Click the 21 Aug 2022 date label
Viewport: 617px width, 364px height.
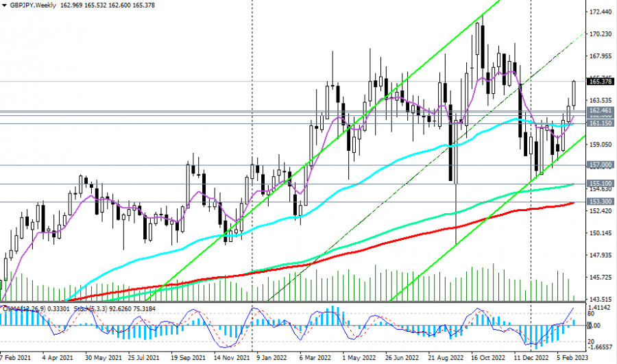coord(446,358)
